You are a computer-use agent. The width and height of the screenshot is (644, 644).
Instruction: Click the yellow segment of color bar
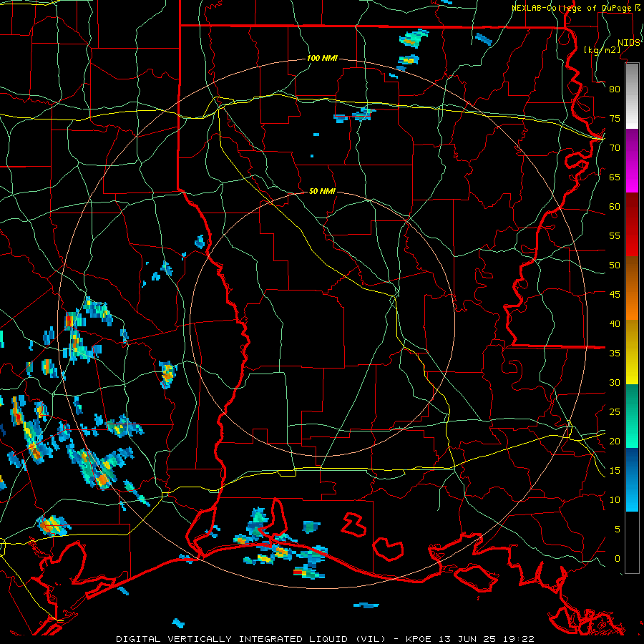[632, 352]
